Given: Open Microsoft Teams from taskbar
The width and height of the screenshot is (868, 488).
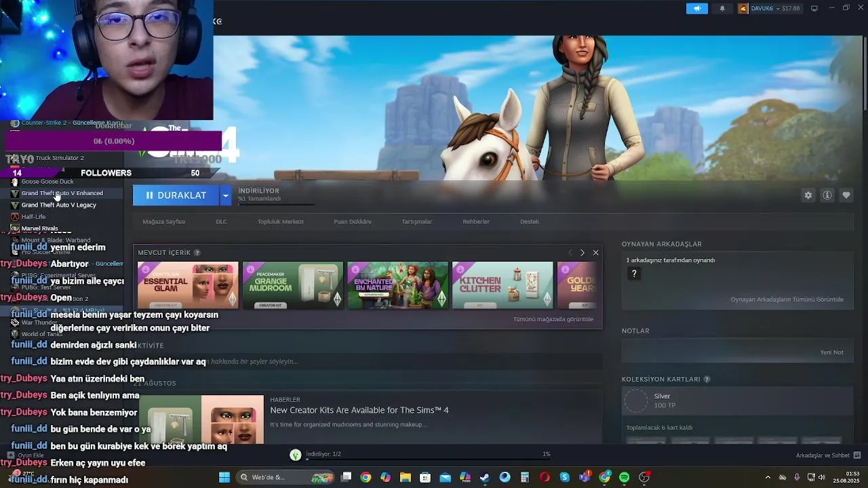Looking at the screenshot, I should tap(585, 477).
